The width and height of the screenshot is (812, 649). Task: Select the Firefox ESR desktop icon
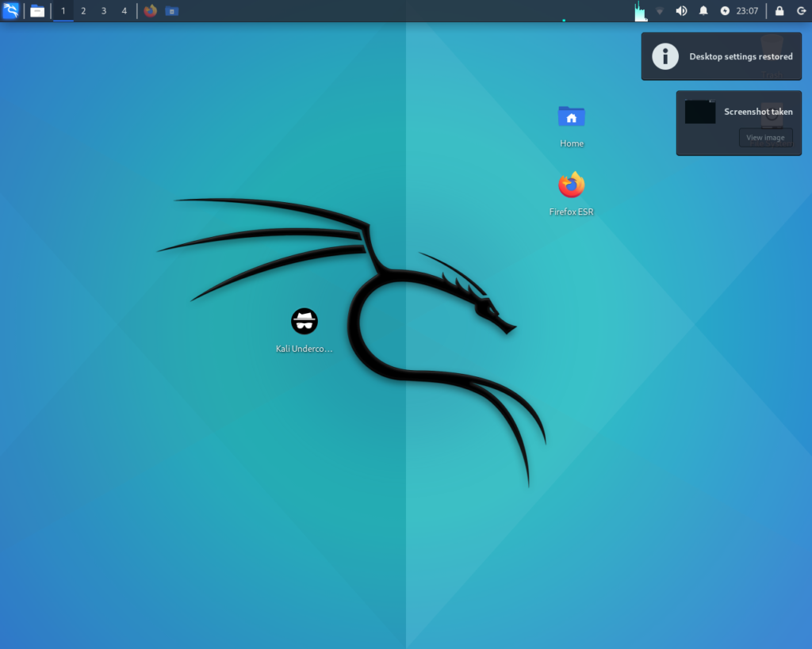click(x=571, y=185)
